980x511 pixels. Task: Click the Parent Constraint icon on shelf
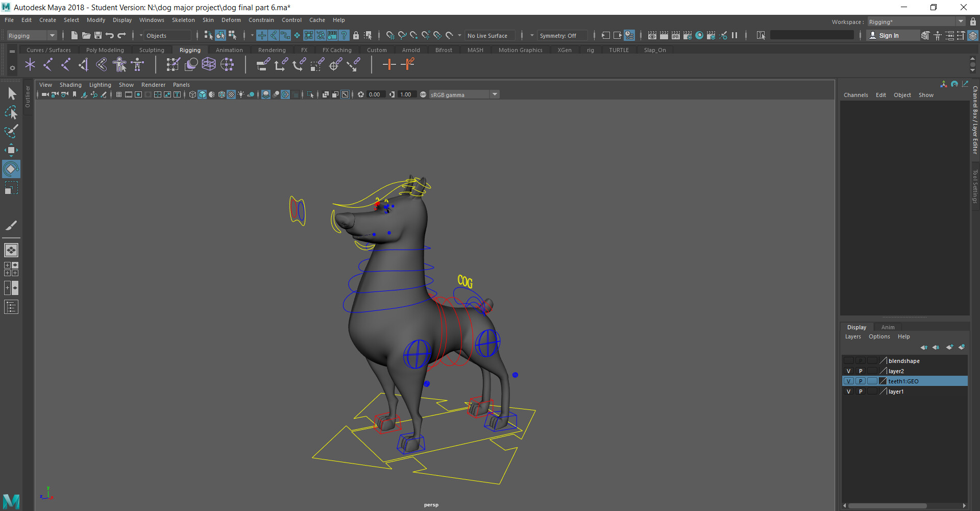pyautogui.click(x=262, y=64)
